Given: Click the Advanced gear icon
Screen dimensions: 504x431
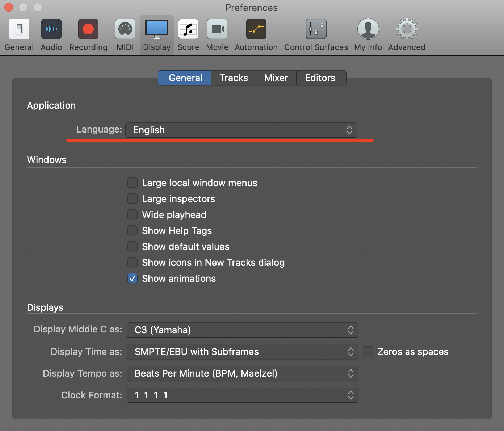Looking at the screenshot, I should tap(407, 29).
